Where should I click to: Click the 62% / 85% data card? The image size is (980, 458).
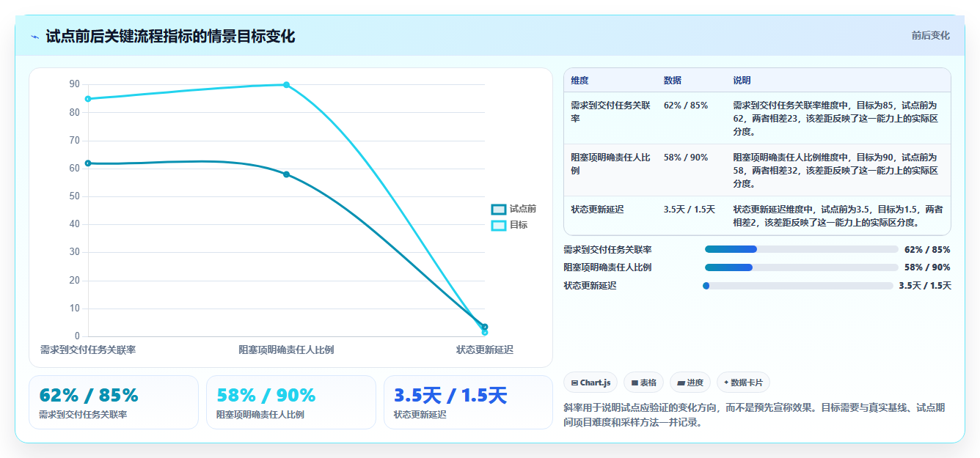pyautogui.click(x=114, y=402)
